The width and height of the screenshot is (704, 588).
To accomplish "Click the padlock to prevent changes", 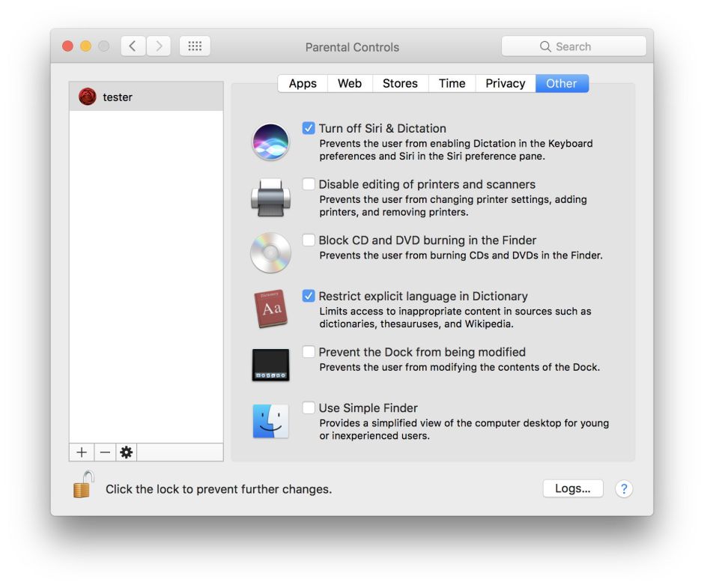I will (83, 485).
